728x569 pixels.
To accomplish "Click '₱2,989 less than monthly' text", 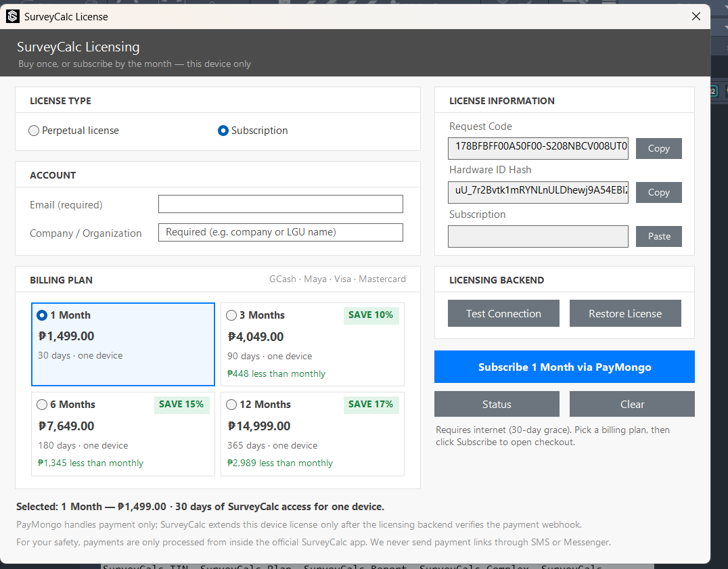I will (280, 463).
